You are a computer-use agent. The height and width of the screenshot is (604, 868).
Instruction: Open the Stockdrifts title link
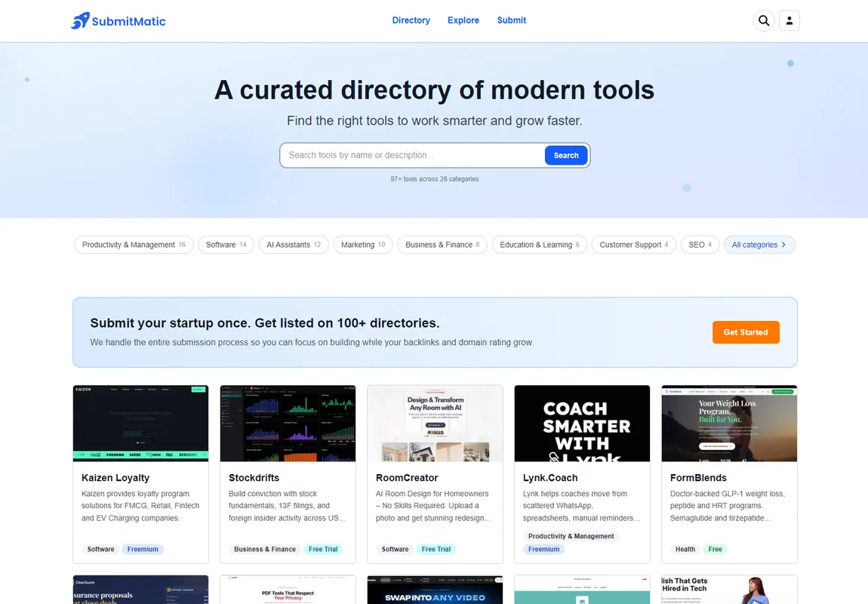(x=254, y=478)
